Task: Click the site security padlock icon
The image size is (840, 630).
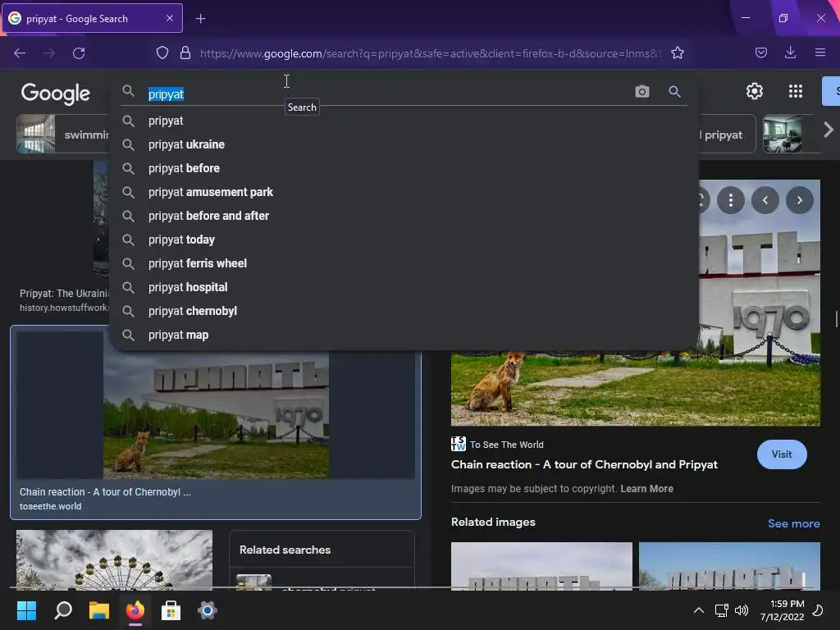Action: click(185, 53)
